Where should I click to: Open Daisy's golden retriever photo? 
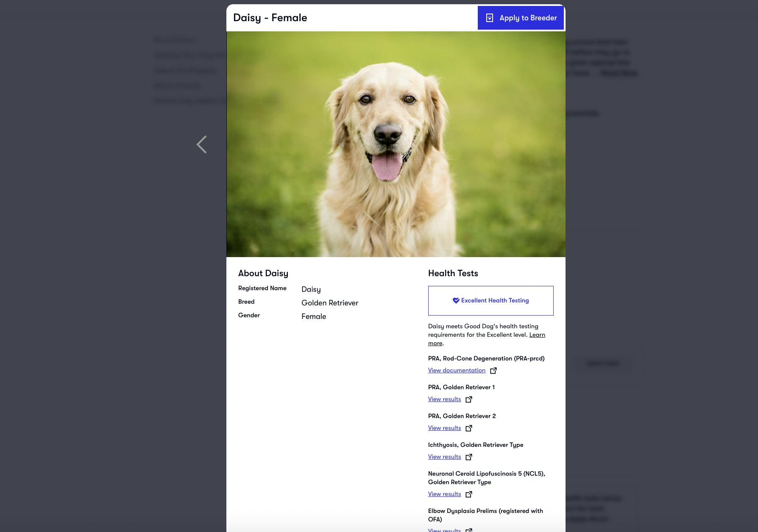point(396,144)
